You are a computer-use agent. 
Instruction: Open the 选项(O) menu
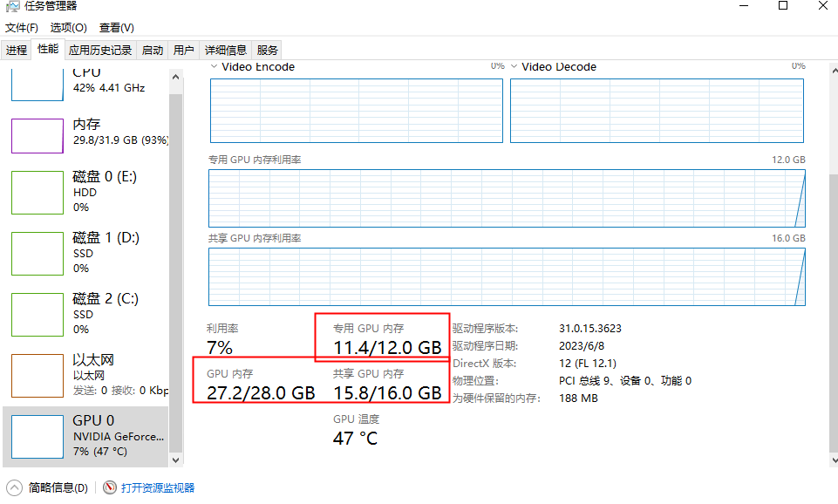pos(69,28)
